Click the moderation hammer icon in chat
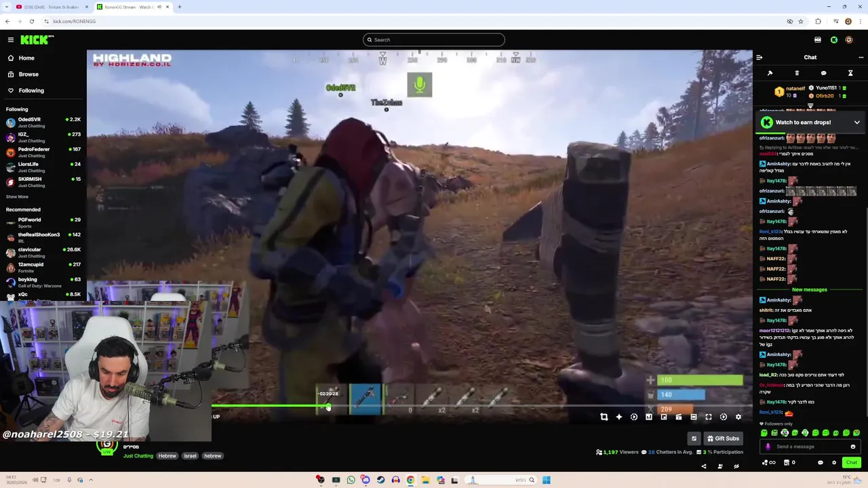868x488 pixels. 770,73
